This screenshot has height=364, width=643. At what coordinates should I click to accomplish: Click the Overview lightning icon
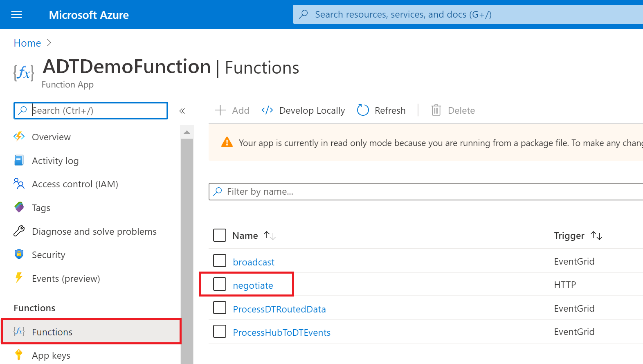(x=19, y=137)
